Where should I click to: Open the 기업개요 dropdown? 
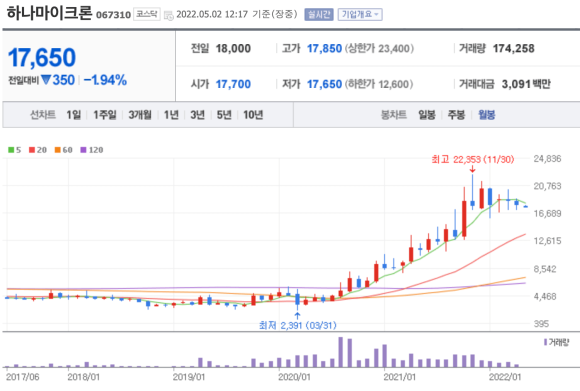point(360,15)
